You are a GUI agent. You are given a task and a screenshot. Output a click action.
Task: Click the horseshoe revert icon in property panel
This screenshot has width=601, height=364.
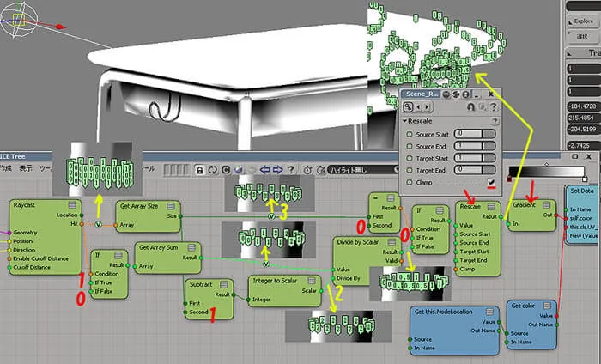471,107
